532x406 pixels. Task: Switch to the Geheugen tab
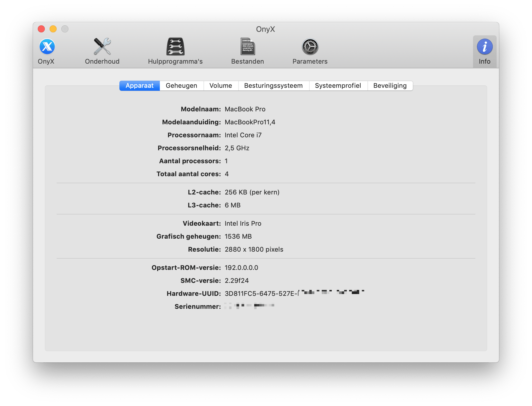point(181,86)
